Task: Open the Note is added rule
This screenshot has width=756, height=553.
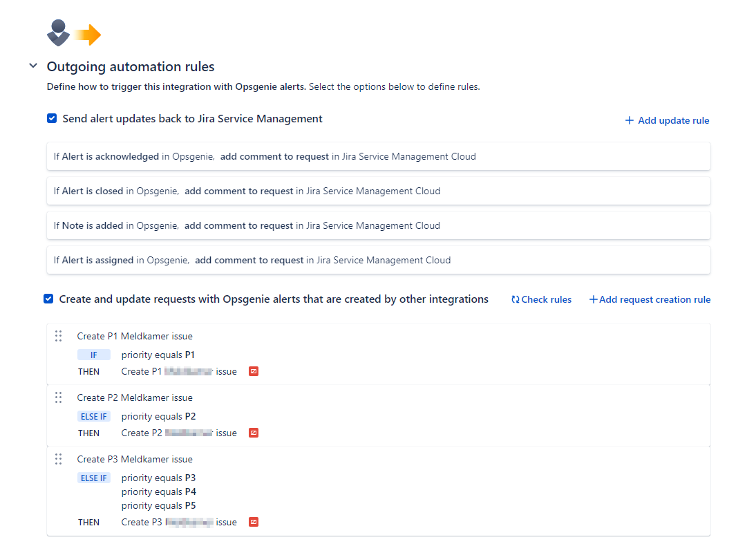Action: click(x=378, y=225)
